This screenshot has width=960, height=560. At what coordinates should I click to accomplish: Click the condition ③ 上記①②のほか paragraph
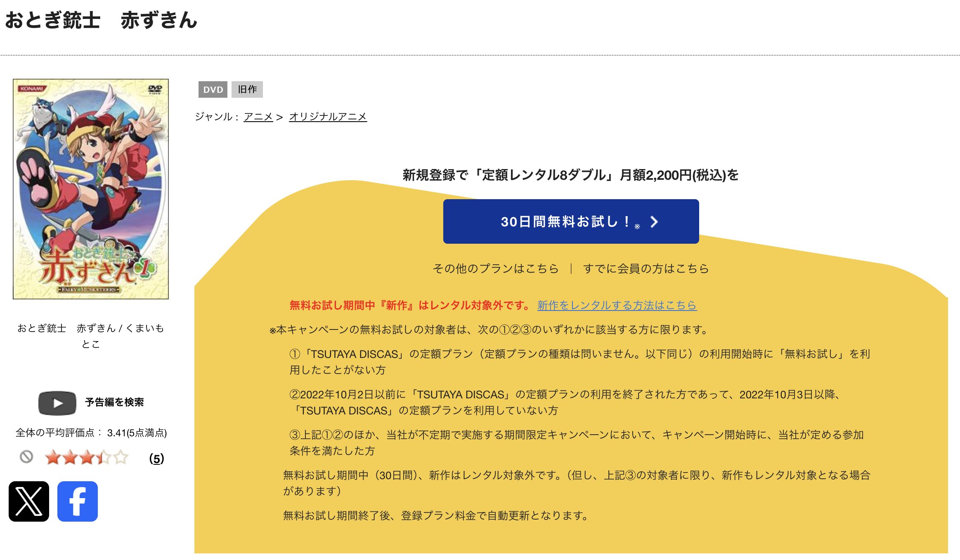(x=577, y=442)
